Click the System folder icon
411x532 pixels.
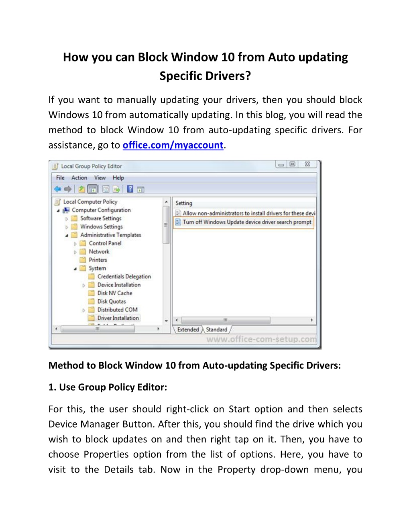click(x=83, y=268)
